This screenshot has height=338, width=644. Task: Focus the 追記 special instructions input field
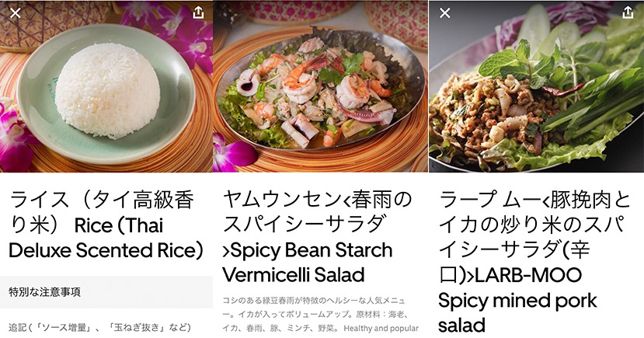(x=106, y=327)
